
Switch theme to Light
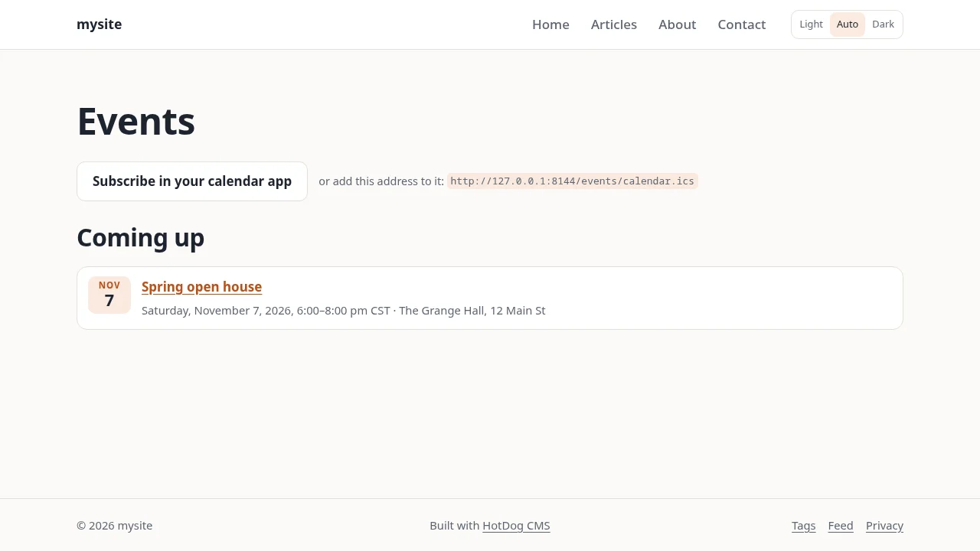[x=812, y=24]
